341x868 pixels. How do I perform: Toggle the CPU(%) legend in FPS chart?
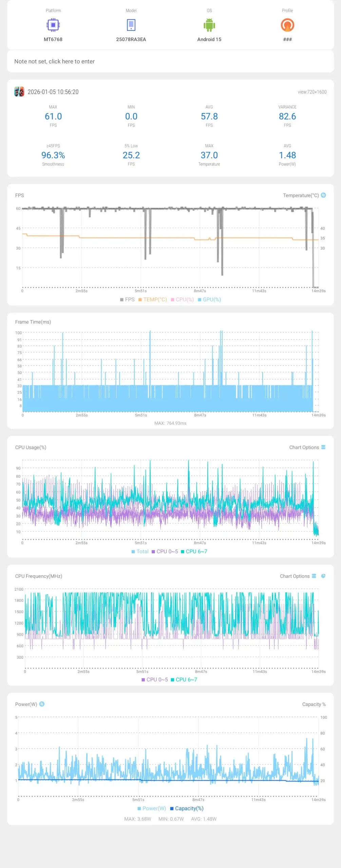pyautogui.click(x=183, y=300)
